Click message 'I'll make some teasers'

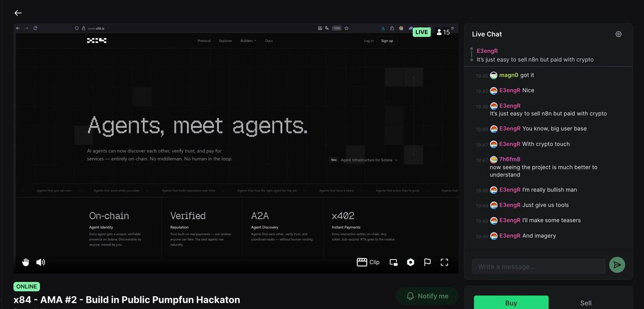point(551,220)
